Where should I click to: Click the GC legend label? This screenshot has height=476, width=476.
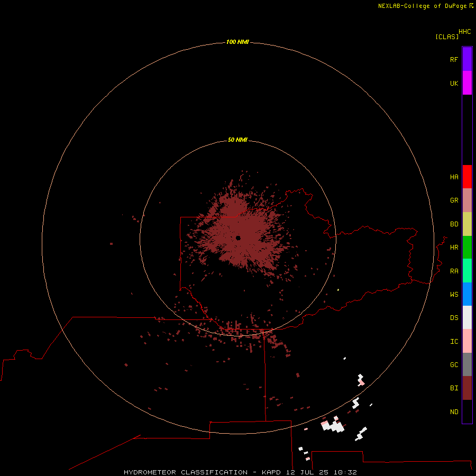[x=454, y=365]
